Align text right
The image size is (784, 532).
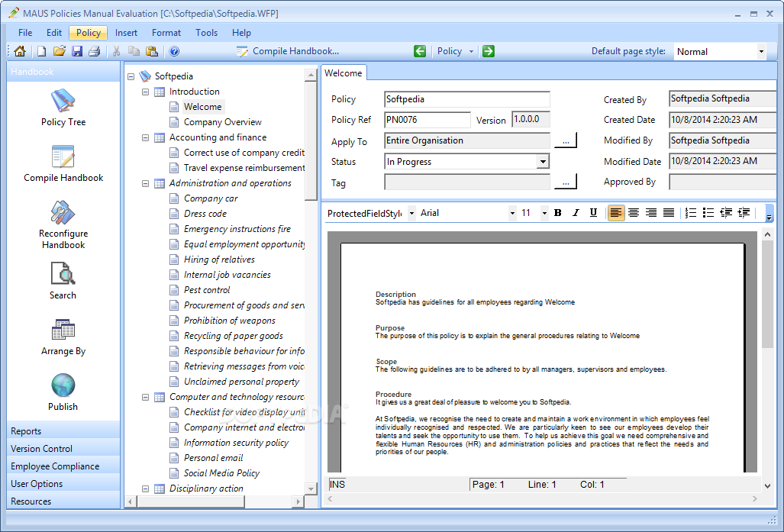coord(651,213)
